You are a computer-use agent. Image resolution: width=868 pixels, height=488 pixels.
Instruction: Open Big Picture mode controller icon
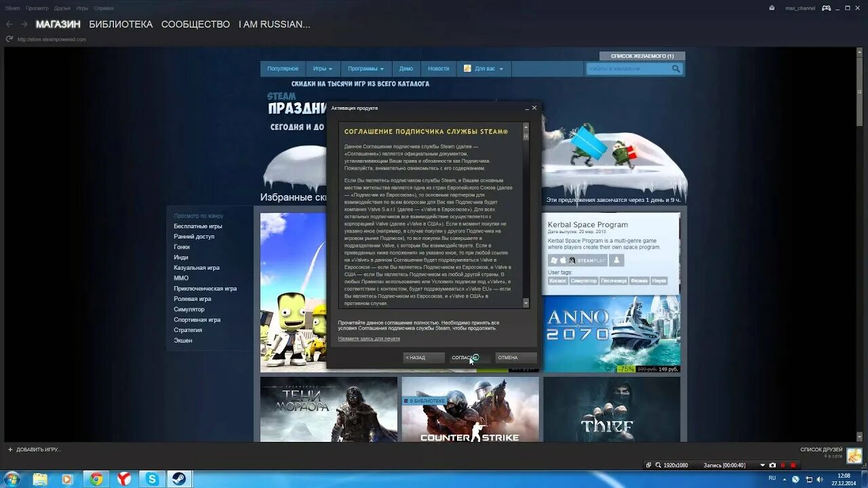827,8
